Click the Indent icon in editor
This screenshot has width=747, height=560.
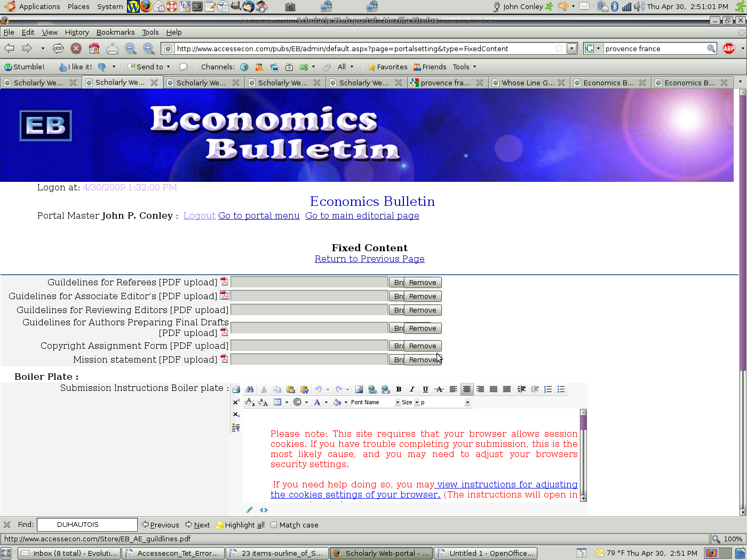point(522,389)
